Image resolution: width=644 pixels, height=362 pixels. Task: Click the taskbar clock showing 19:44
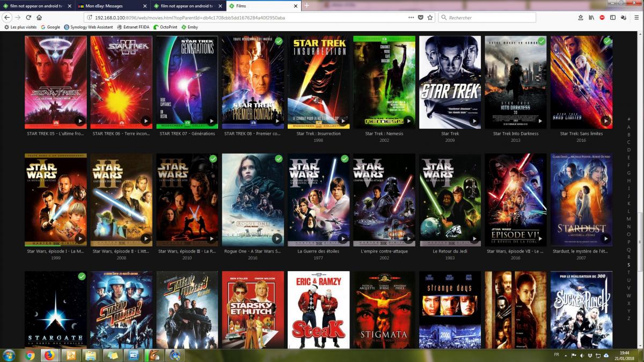point(626,356)
